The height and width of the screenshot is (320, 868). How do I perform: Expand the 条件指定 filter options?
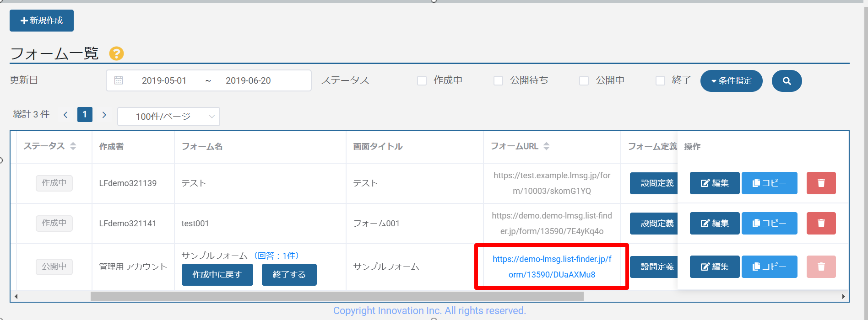[x=731, y=81]
